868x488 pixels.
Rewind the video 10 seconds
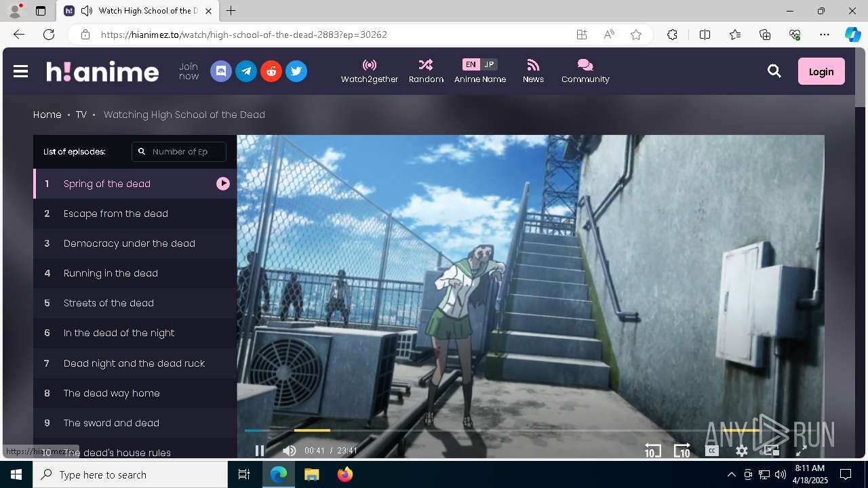(x=652, y=451)
